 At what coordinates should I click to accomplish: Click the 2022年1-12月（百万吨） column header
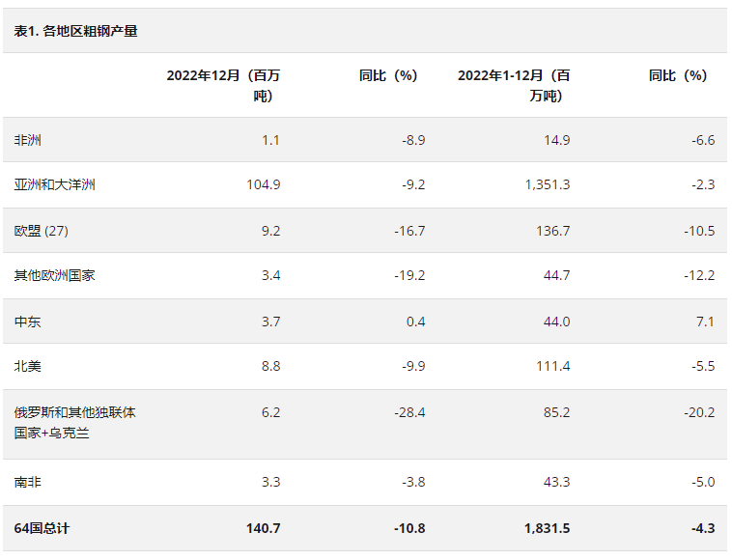tap(513, 85)
